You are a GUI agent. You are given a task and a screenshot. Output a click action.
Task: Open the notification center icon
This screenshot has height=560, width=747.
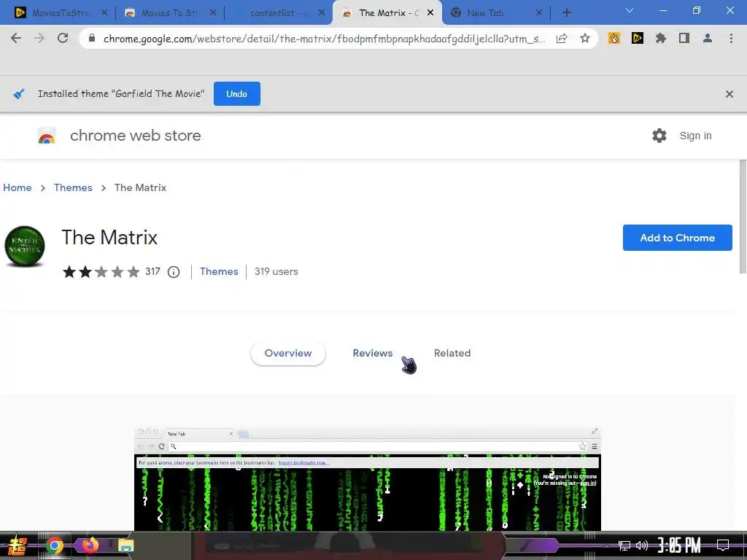click(723, 545)
